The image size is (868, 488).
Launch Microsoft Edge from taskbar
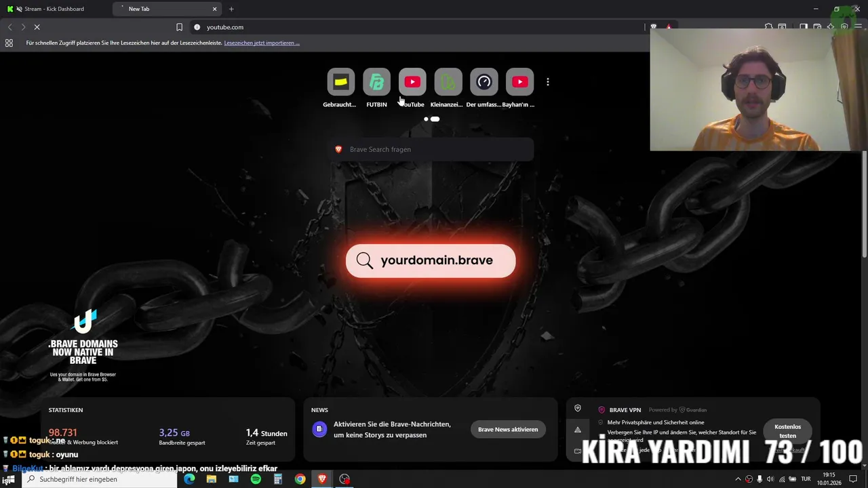pyautogui.click(x=189, y=479)
